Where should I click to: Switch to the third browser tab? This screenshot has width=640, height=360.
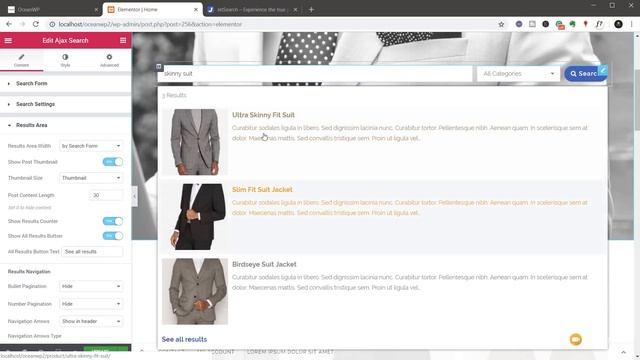point(252,9)
